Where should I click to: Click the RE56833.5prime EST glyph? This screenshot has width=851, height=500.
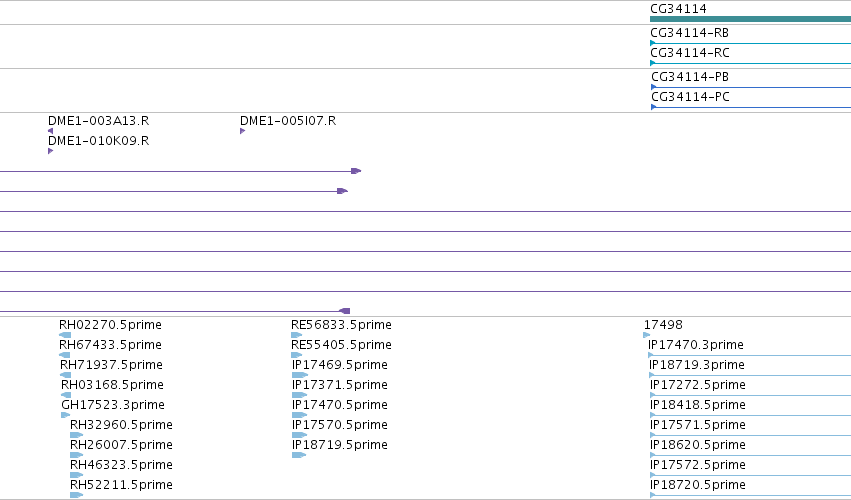click(297, 335)
